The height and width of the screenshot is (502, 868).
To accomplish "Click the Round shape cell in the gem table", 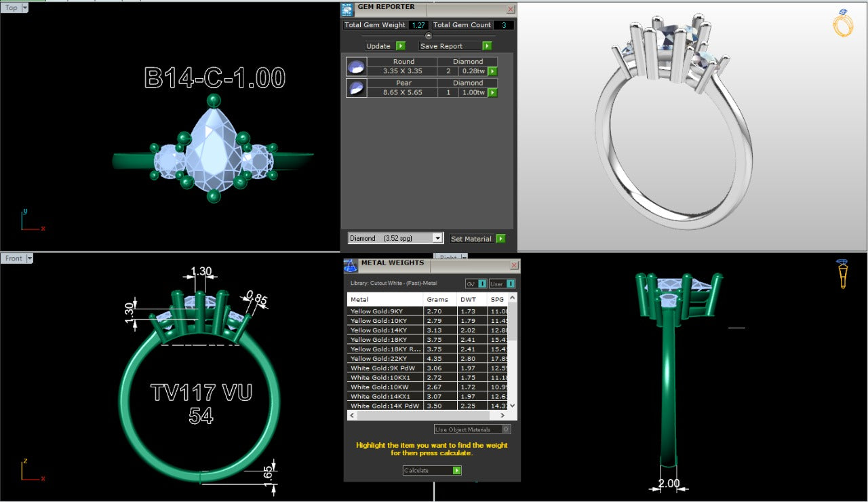I will pyautogui.click(x=403, y=62).
